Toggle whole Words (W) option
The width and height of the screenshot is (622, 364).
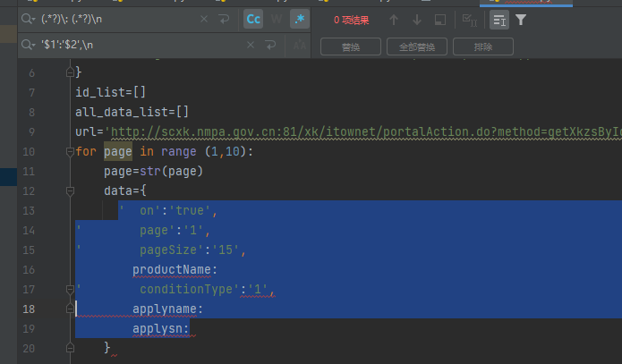tap(277, 19)
